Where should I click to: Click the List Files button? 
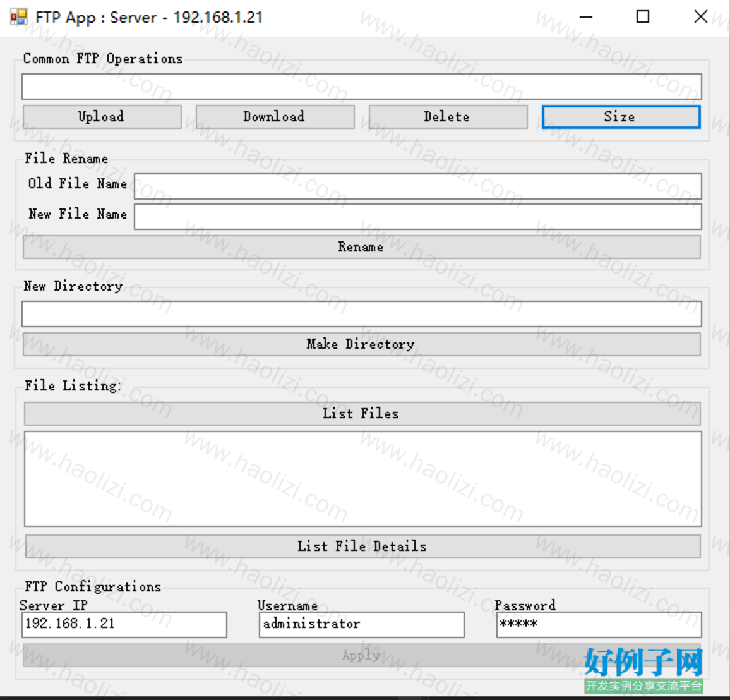point(362,414)
